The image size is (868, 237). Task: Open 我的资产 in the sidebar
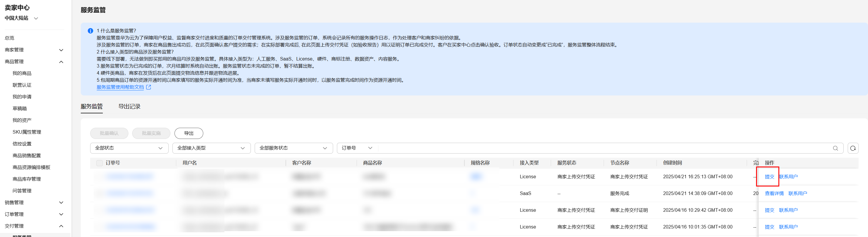pos(22,120)
